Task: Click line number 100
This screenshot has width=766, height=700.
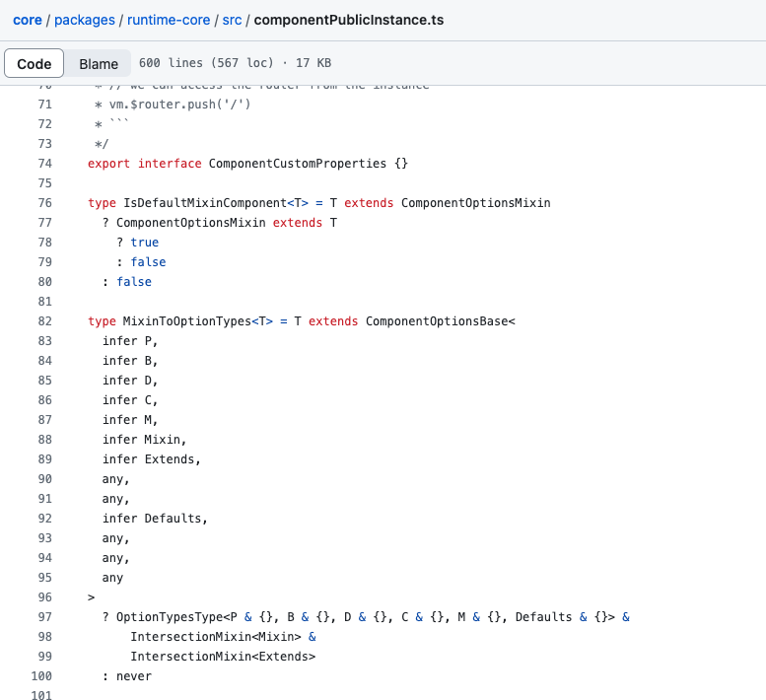Action: tap(41, 676)
